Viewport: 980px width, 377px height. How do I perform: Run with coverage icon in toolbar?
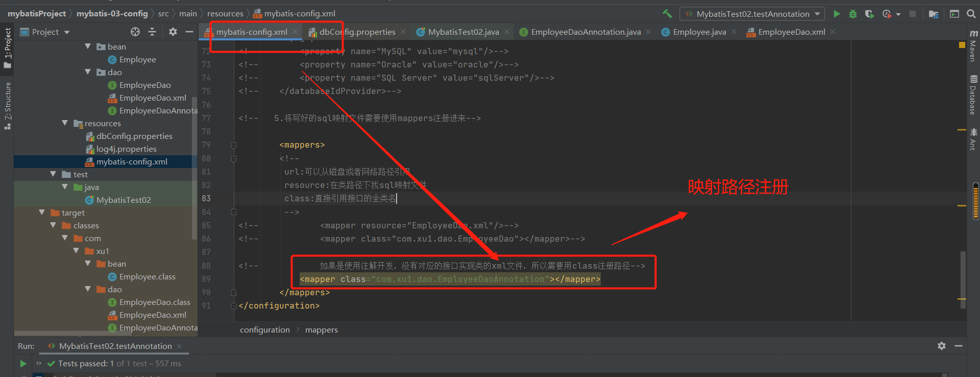(x=869, y=14)
